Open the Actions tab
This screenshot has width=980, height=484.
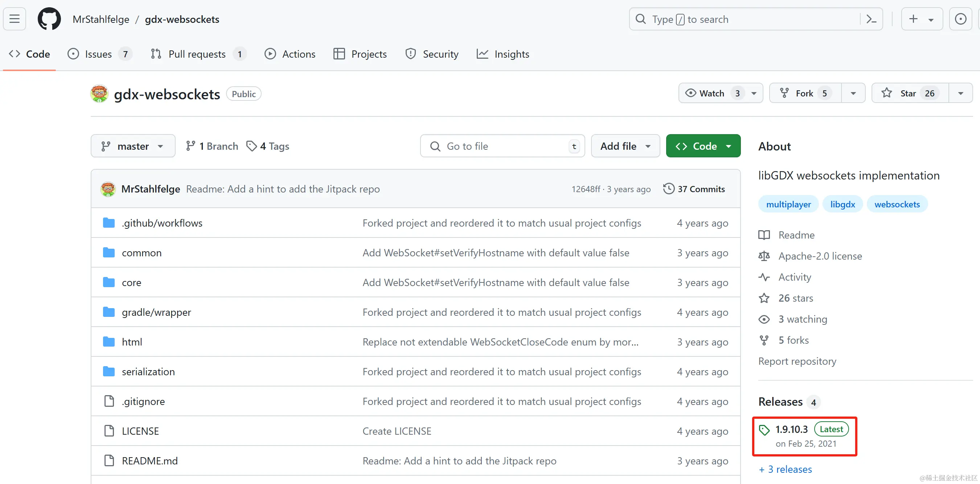pyautogui.click(x=290, y=54)
